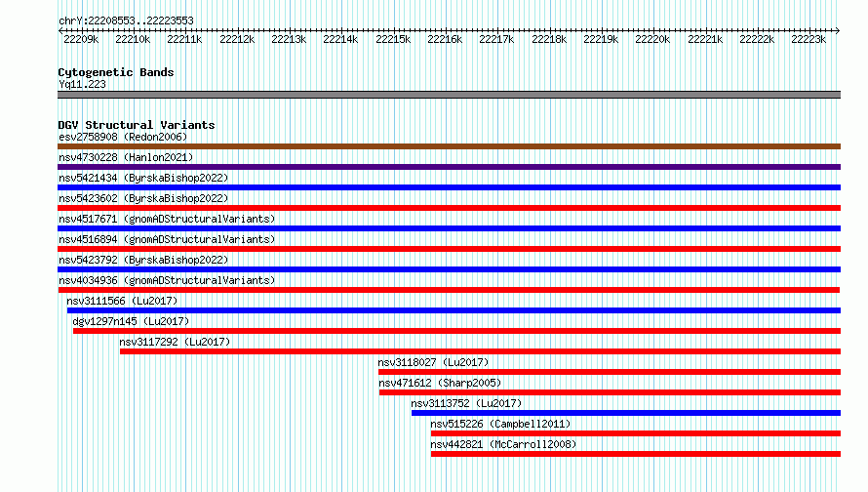
Task: Click the 22216k ruler tick label
Action: [x=445, y=39]
